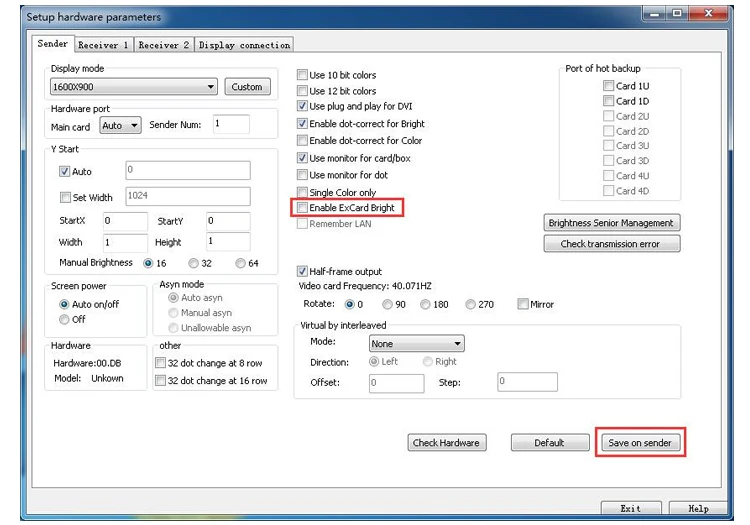The image size is (750, 525).
Task: Click Save on sender button
Action: click(x=640, y=443)
